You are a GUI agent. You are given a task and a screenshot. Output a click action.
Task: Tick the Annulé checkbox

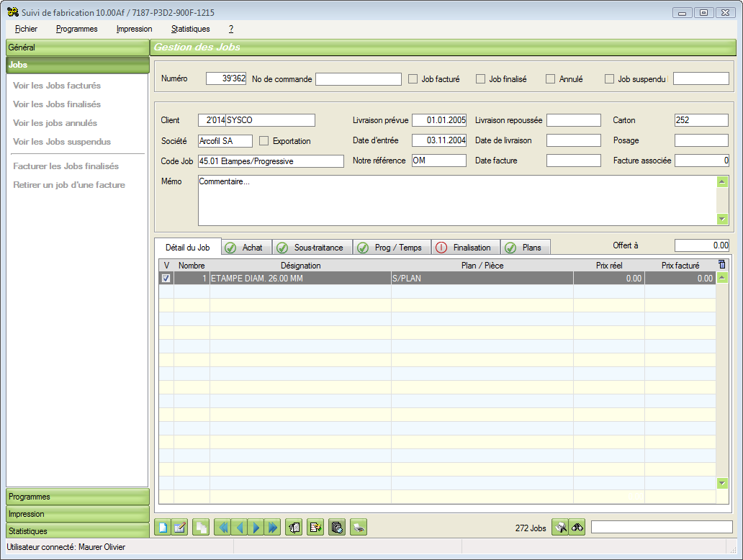click(x=551, y=79)
